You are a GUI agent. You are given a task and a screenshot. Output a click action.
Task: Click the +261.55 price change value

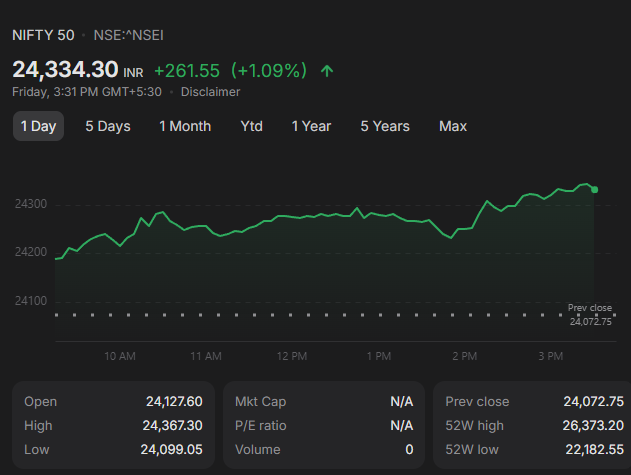coord(187,71)
